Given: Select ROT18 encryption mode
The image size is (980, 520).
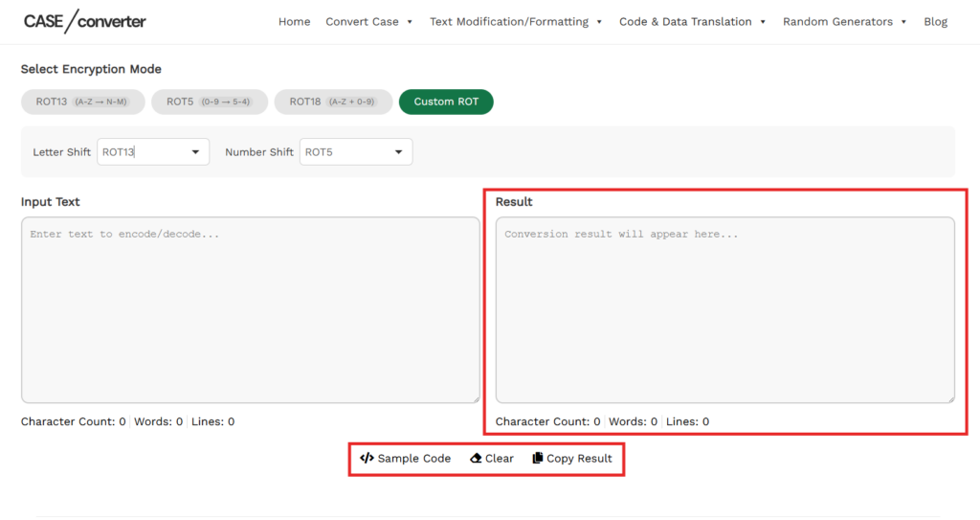Looking at the screenshot, I should coord(333,102).
